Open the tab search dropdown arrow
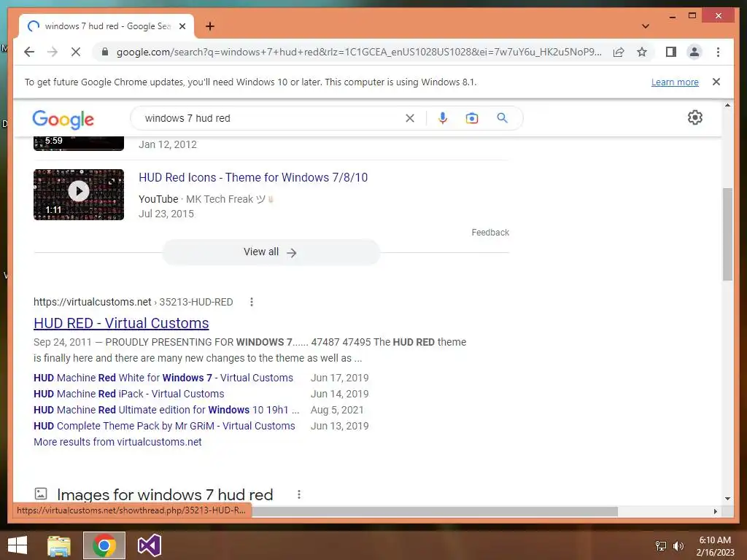The image size is (747, 560). 646,26
